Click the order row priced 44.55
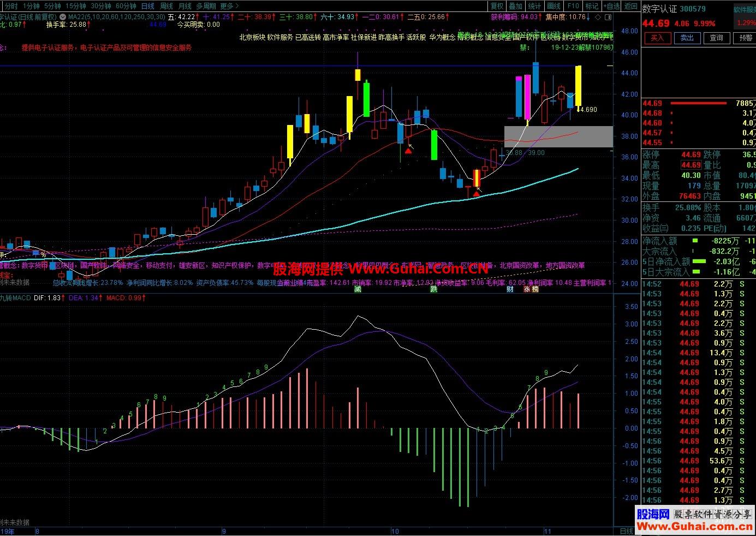The height and width of the screenshot is (536, 756). point(699,142)
